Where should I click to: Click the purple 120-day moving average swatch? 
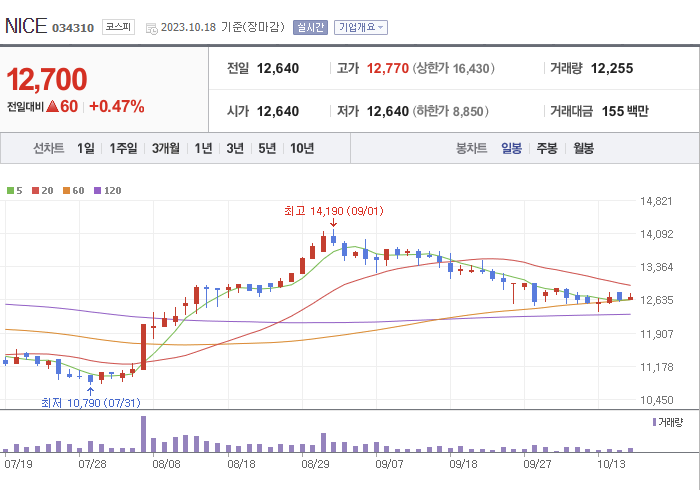pos(97,191)
